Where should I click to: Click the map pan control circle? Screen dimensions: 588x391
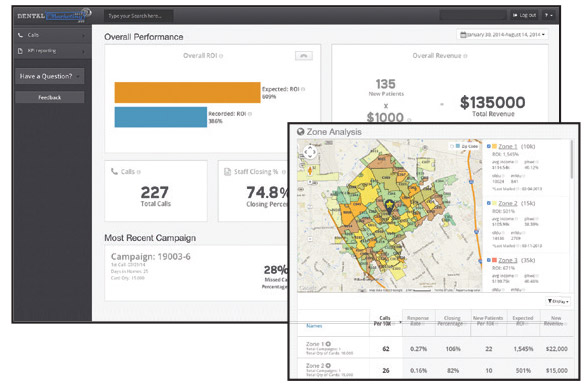(310, 152)
